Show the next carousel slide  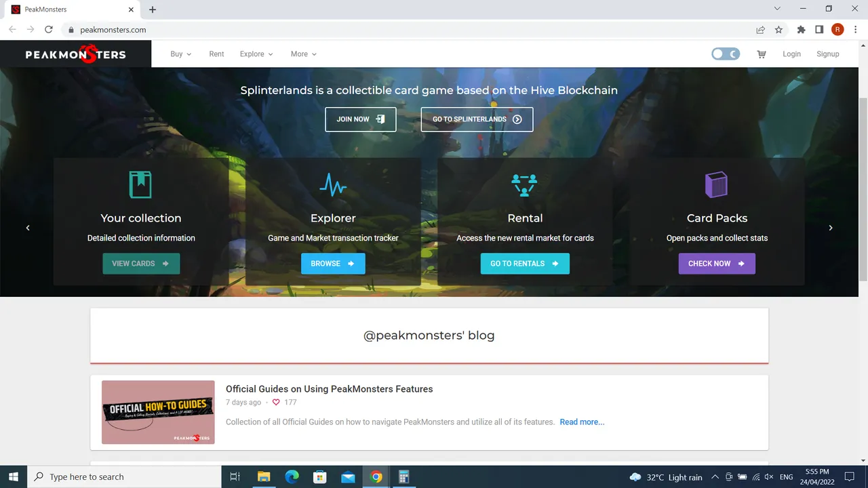tap(831, 228)
